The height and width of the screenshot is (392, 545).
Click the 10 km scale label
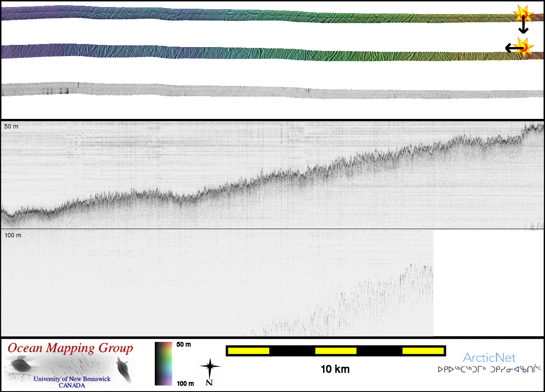[x=335, y=370]
